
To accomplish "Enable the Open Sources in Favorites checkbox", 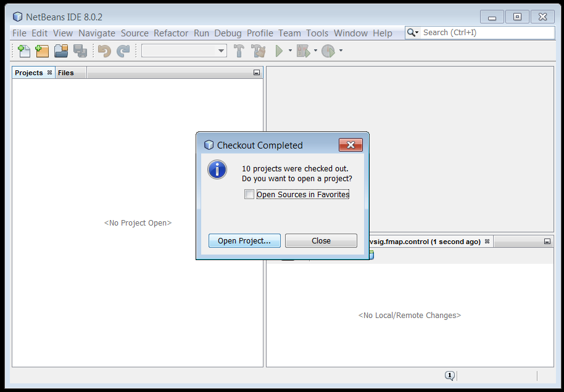I will pyautogui.click(x=249, y=195).
